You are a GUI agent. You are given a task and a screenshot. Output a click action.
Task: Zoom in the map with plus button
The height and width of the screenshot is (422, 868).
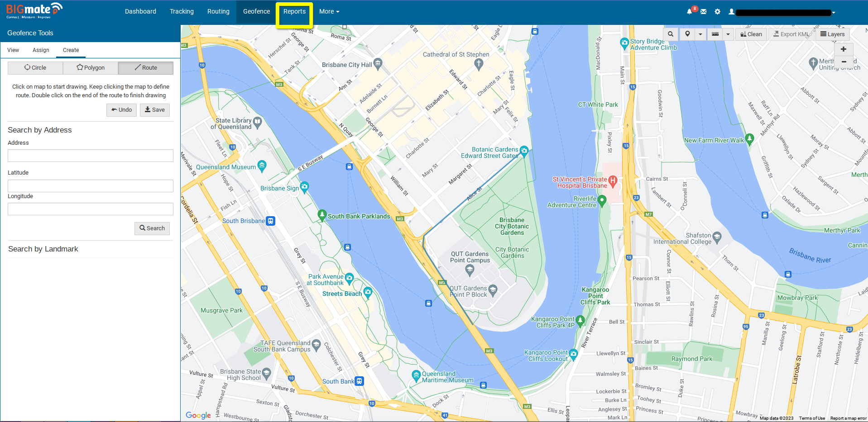tap(843, 49)
